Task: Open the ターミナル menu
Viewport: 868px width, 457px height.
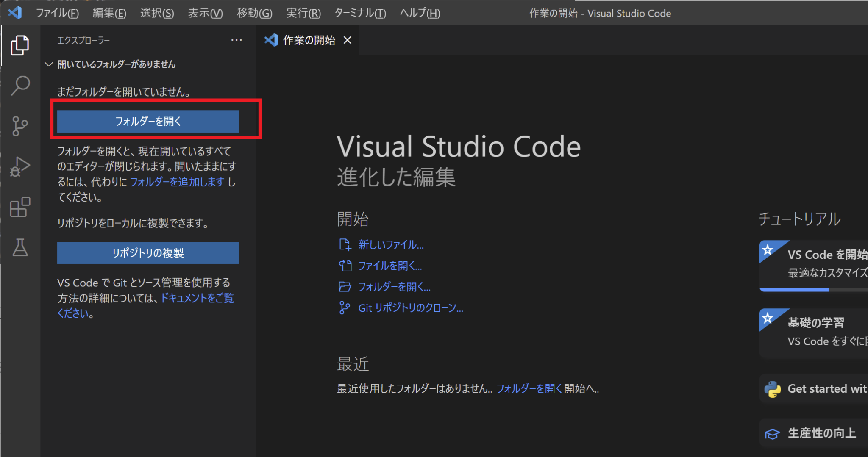Action: point(359,13)
